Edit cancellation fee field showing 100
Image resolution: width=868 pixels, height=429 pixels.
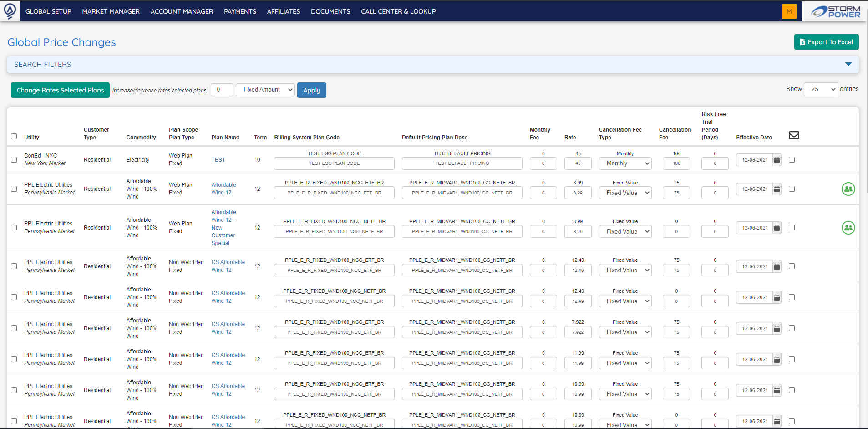(676, 163)
